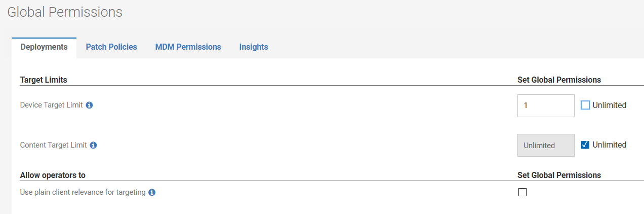Enable Unlimited for Device Target Limit

click(585, 105)
